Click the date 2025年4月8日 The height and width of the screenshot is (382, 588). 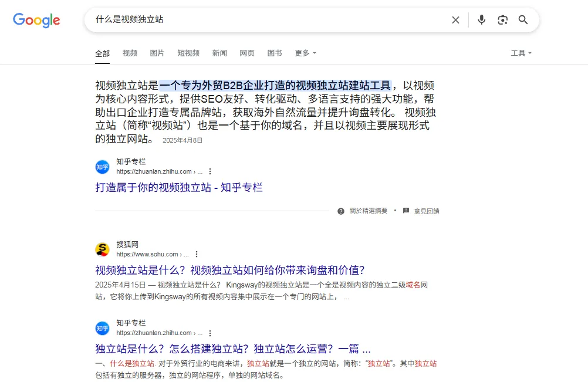click(x=183, y=140)
